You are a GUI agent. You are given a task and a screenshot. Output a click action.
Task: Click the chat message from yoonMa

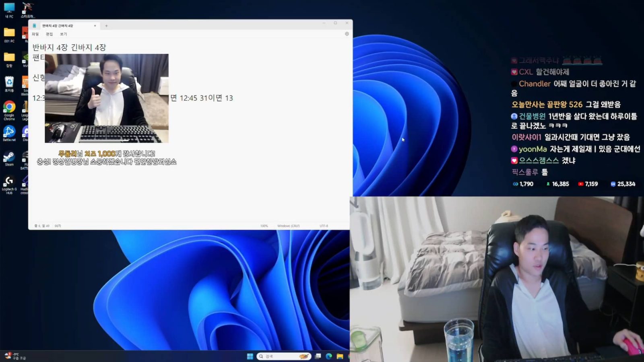coord(576,149)
